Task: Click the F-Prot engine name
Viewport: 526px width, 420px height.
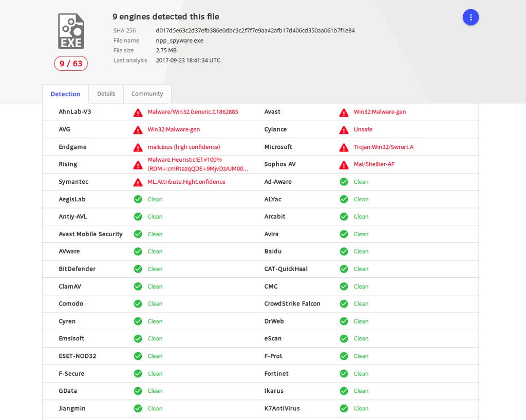Action: click(273, 356)
